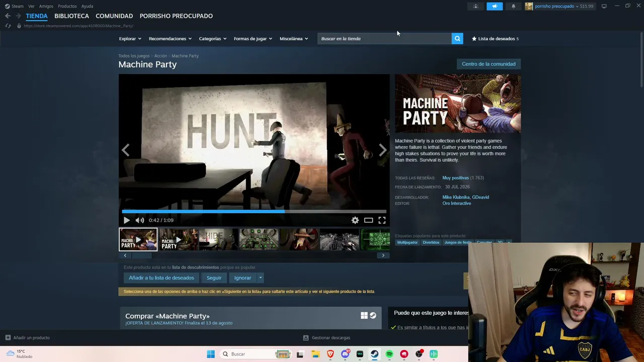Click the Acción breadcrumb

coord(160,56)
